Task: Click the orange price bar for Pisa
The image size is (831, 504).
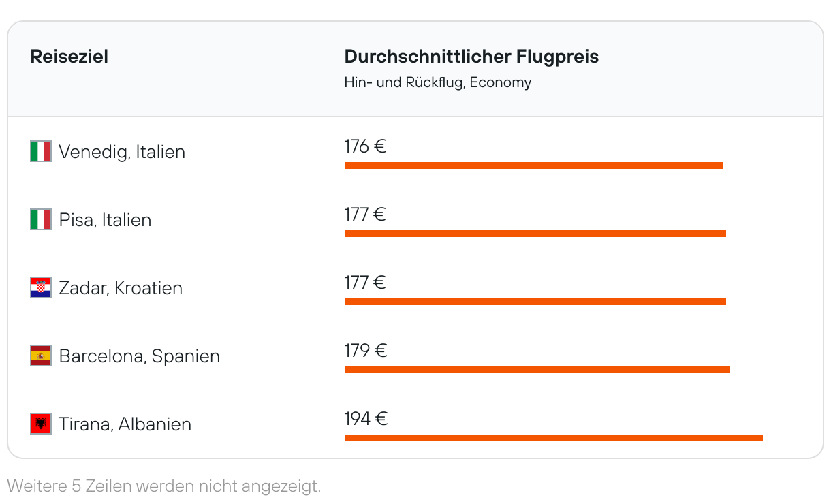Action: (535, 234)
